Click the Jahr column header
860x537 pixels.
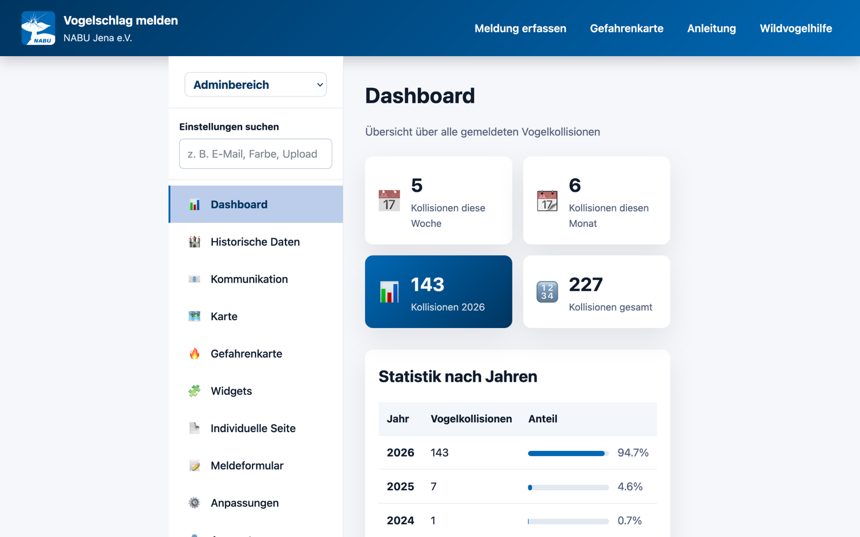click(398, 419)
